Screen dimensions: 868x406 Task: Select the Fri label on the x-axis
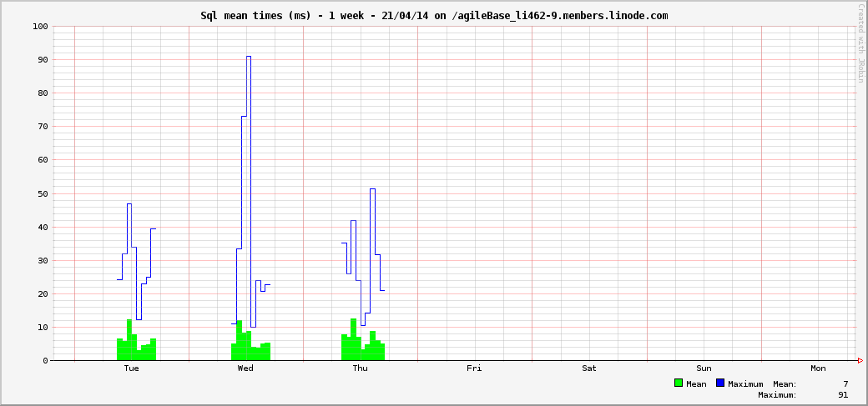coord(474,368)
